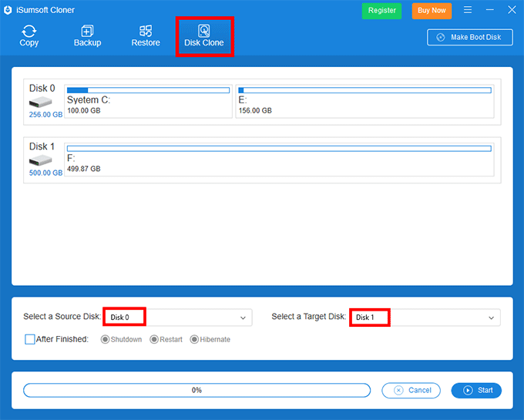The image size is (524, 420).
Task: Click the orange Buy Now button
Action: (432, 10)
